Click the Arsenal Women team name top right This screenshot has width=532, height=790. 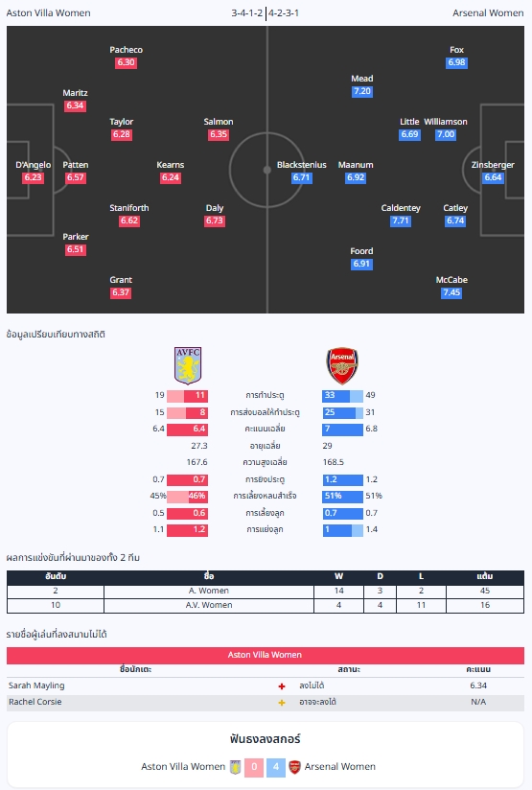pos(488,13)
